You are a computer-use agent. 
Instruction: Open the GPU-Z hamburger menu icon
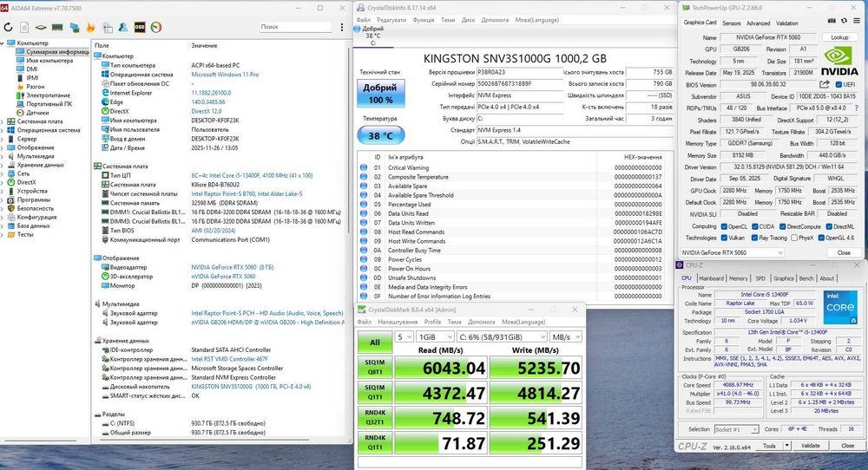[857, 21]
